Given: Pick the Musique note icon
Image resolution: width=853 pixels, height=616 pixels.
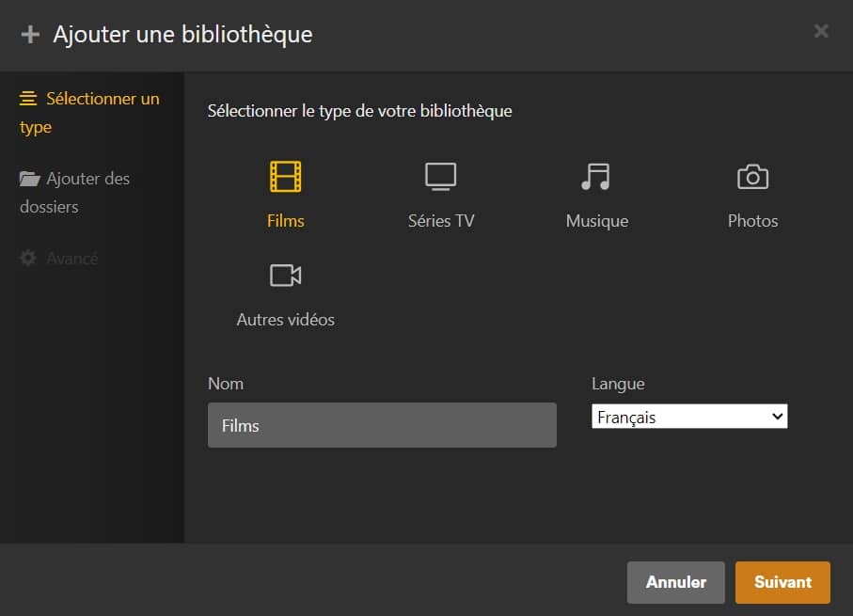Looking at the screenshot, I should coord(596,176).
